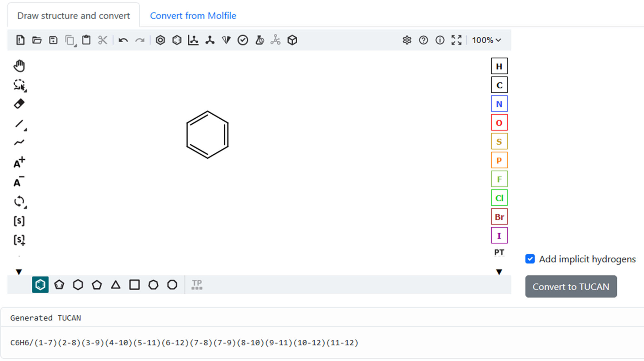Select the Cycloheptane template

[153, 285]
